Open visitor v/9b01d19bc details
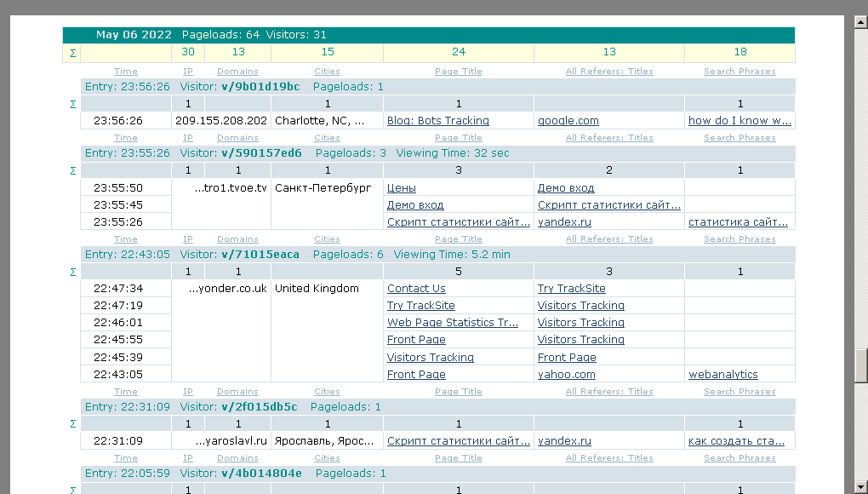The width and height of the screenshot is (868, 494). (x=260, y=87)
